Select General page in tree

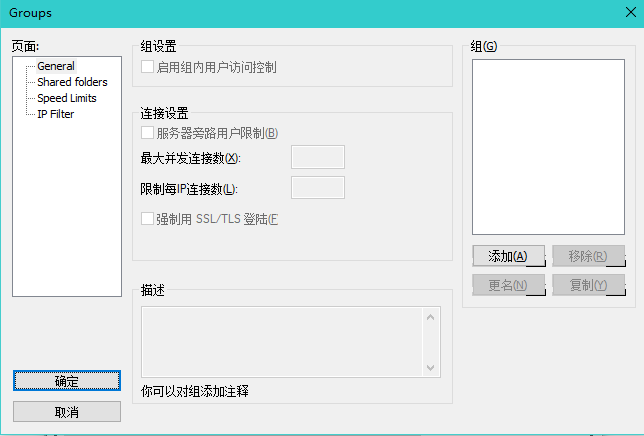coord(56,66)
